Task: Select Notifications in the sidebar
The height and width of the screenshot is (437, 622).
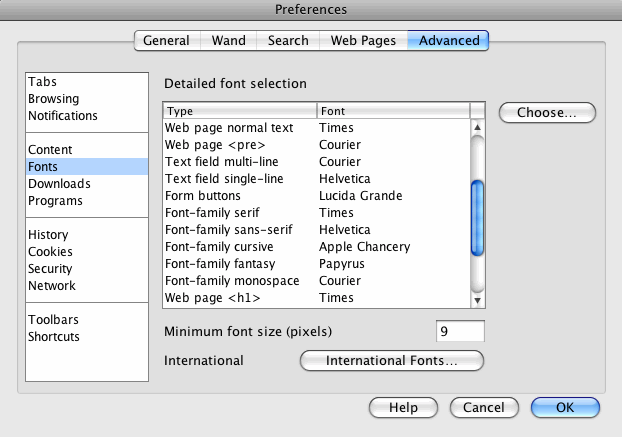Action: point(87,116)
